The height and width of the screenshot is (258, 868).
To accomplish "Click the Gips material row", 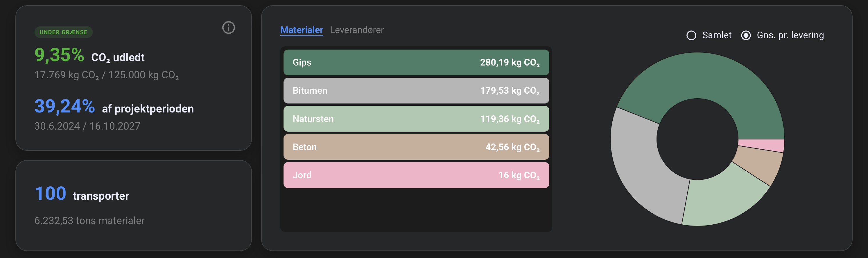I will [x=416, y=63].
